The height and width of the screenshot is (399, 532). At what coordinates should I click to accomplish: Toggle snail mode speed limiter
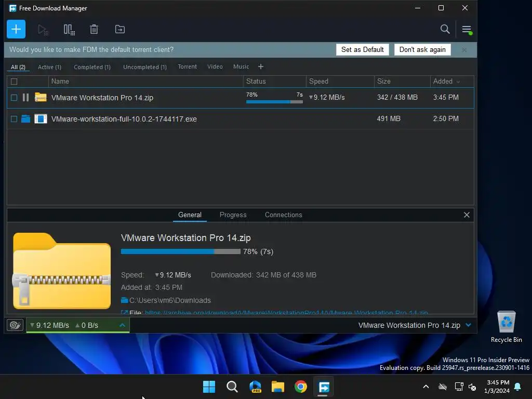click(15, 325)
